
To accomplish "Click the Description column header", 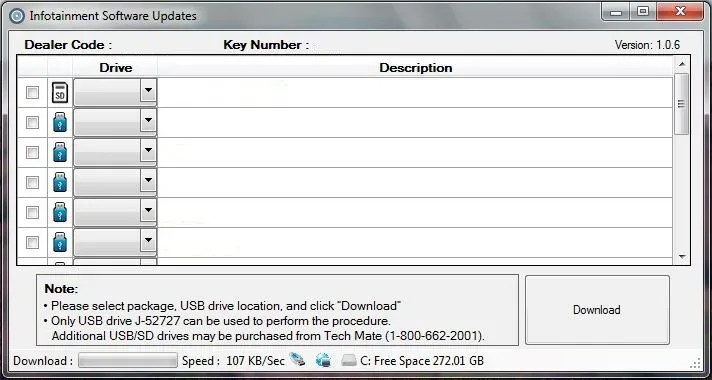I will (415, 68).
